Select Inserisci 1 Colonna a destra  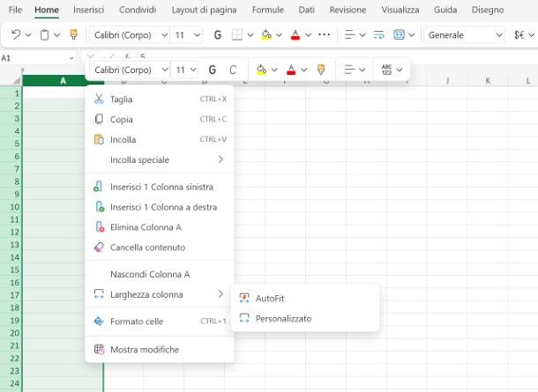[x=160, y=207]
